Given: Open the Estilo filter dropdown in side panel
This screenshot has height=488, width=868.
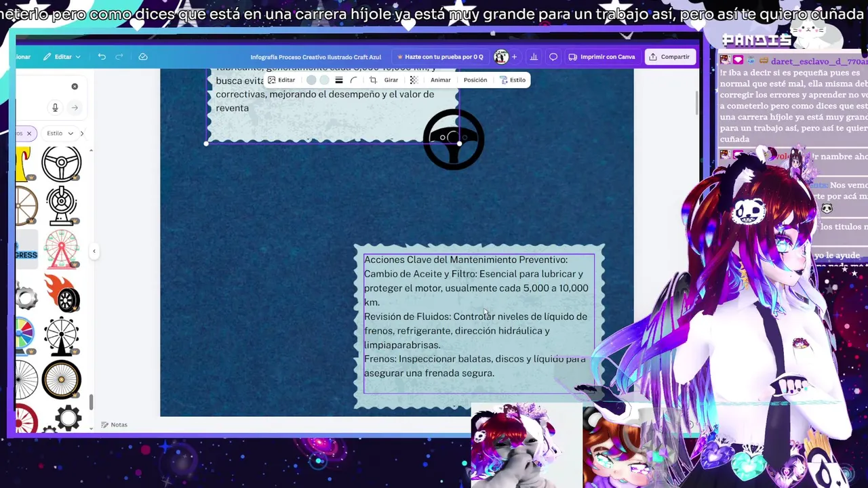Looking at the screenshot, I should pyautogui.click(x=60, y=134).
